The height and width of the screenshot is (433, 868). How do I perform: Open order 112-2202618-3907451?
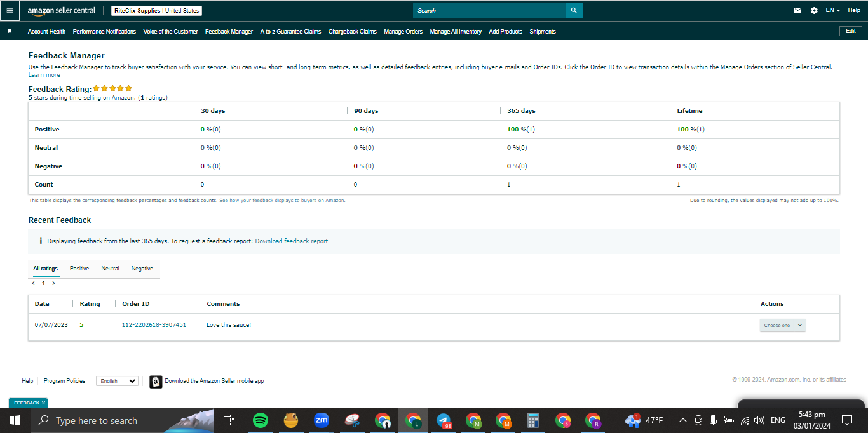point(154,325)
